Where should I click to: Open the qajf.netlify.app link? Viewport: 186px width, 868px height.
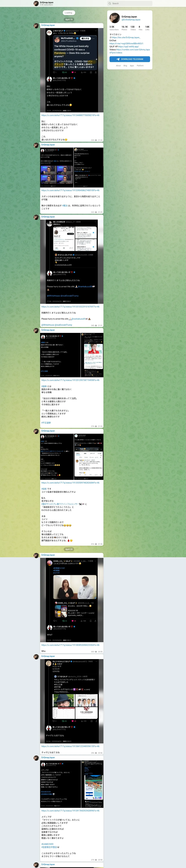point(128,46)
